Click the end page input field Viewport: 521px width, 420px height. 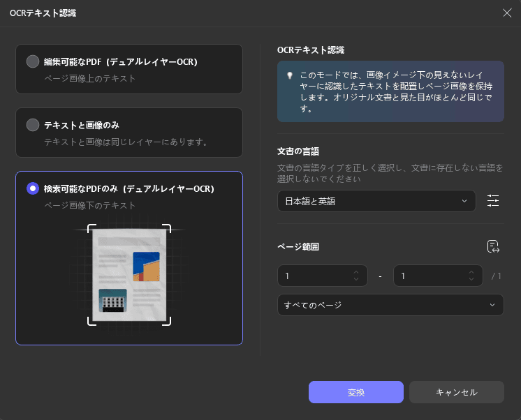[430, 276]
